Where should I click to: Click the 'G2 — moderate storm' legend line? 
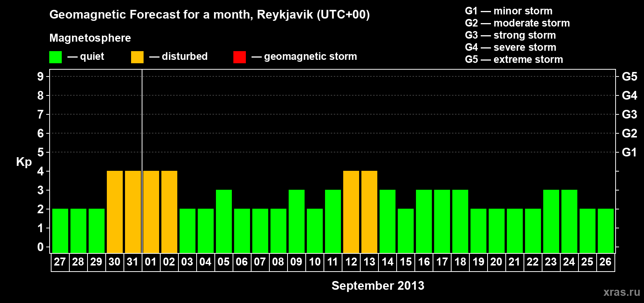pos(517,23)
